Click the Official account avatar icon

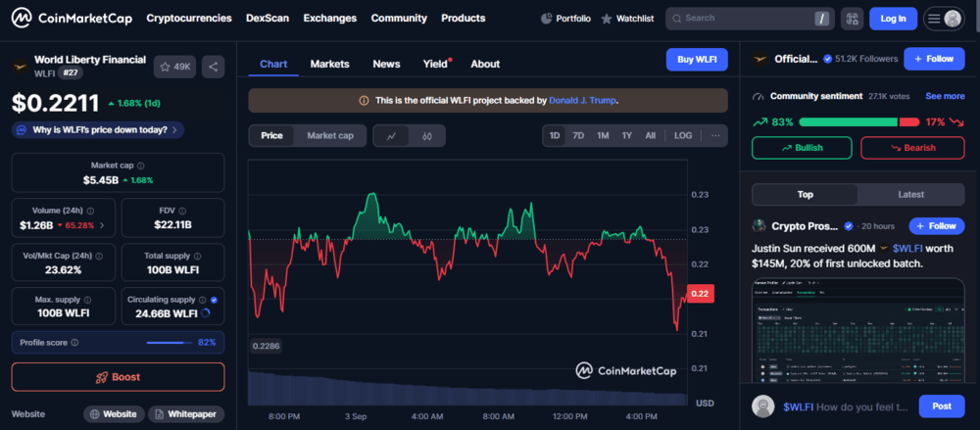coord(760,59)
